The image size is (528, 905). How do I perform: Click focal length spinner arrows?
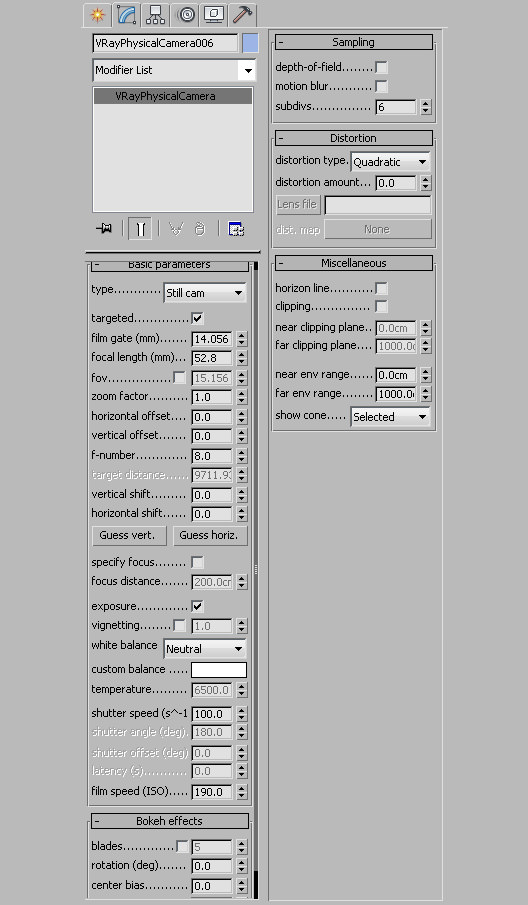coord(242,358)
